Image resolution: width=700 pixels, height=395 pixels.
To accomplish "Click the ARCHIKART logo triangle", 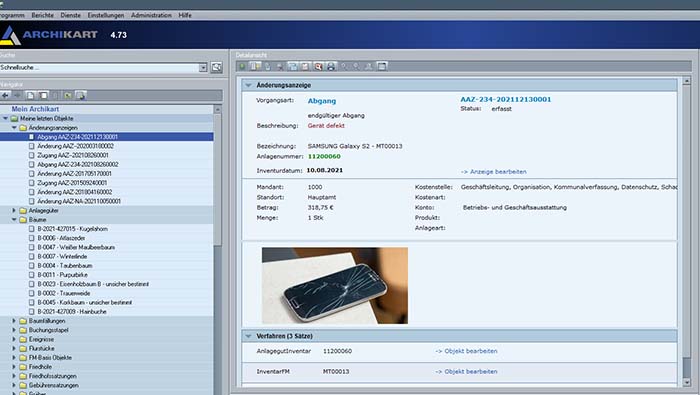I will (10, 36).
